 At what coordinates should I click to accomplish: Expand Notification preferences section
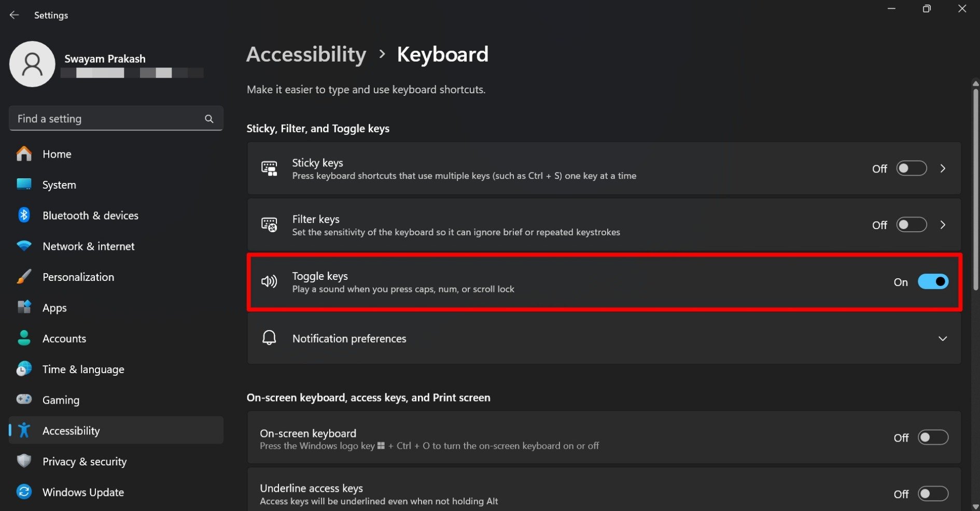pos(942,338)
